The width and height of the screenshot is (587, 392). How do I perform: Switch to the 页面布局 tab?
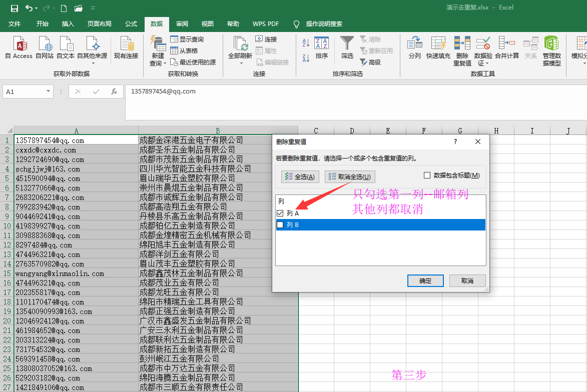99,24
